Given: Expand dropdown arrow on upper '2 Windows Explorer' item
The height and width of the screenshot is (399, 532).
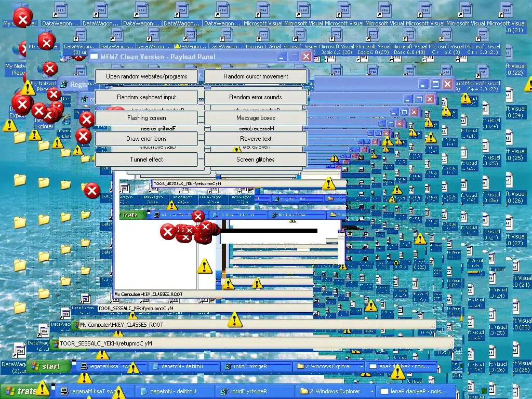Looking at the screenshot, I should [x=362, y=366].
